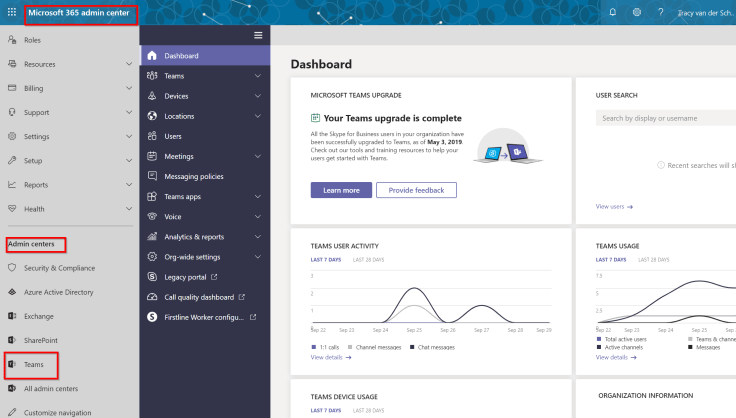Expand the Voice menu chevron

click(x=258, y=217)
